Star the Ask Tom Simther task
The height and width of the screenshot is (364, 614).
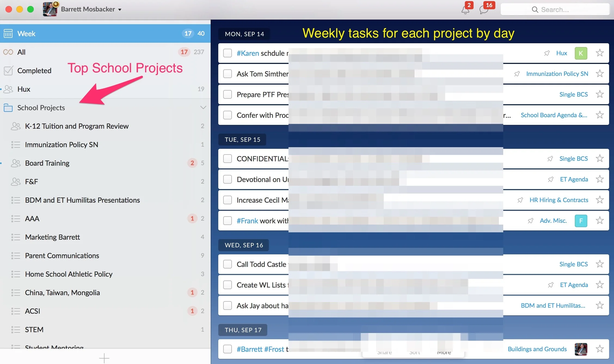coord(600,74)
